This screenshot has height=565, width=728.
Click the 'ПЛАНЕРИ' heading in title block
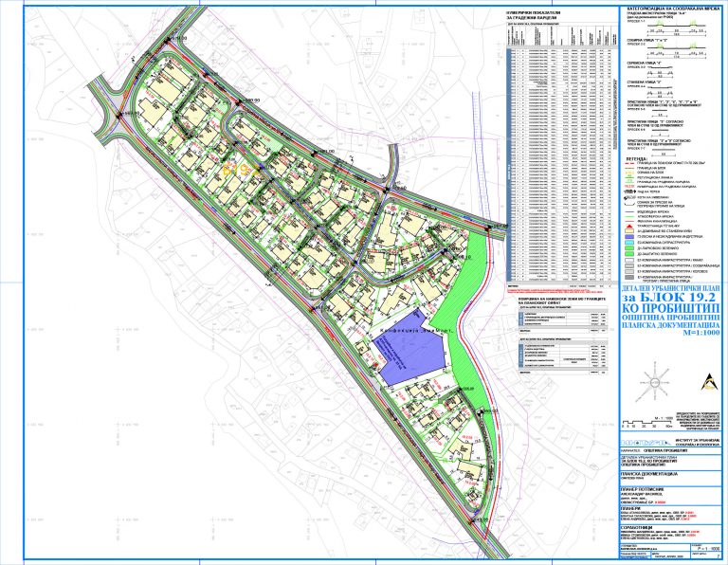pos(630,508)
